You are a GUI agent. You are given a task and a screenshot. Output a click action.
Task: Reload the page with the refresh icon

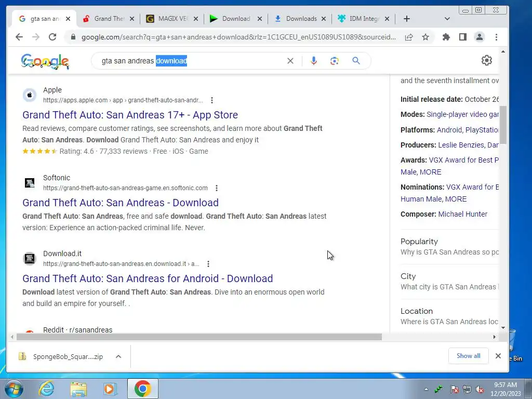coord(52,37)
